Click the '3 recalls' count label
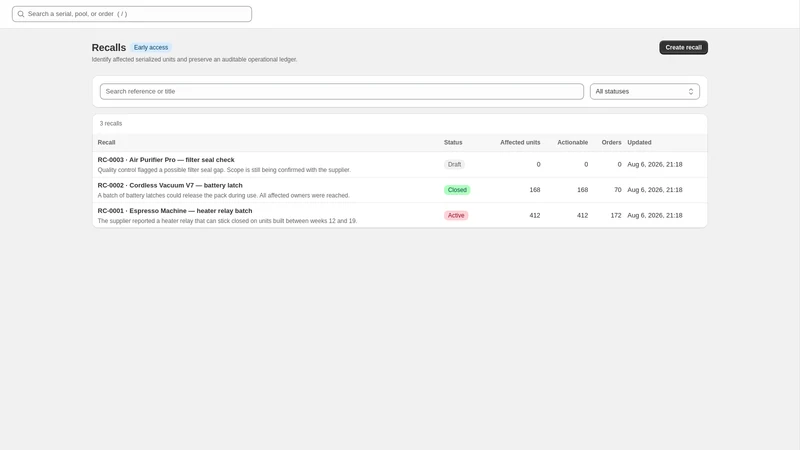 point(111,123)
